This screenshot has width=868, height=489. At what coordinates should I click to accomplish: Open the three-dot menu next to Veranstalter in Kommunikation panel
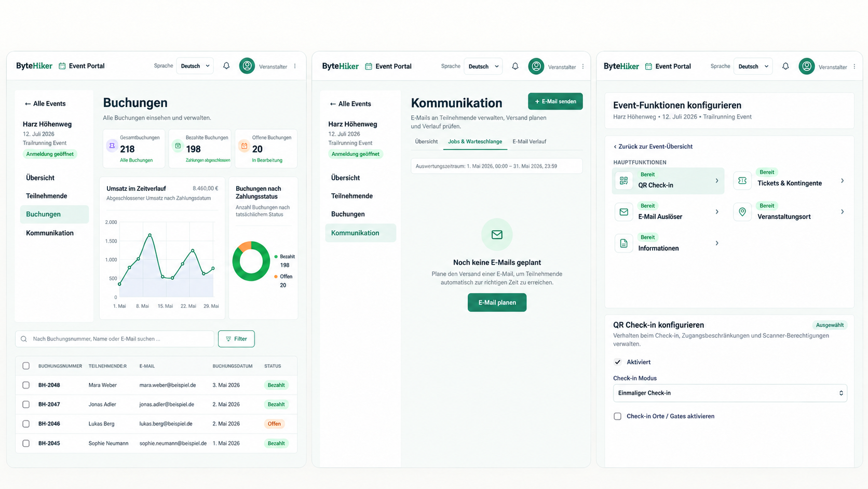click(x=583, y=67)
